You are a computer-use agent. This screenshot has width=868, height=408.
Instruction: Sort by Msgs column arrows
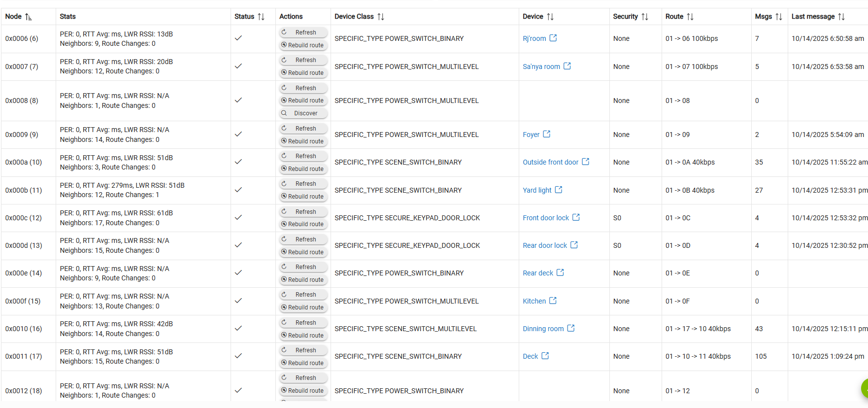pyautogui.click(x=779, y=17)
